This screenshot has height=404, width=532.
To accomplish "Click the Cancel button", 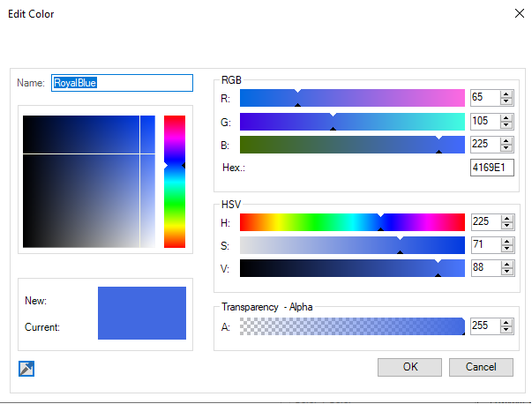I will click(481, 367).
